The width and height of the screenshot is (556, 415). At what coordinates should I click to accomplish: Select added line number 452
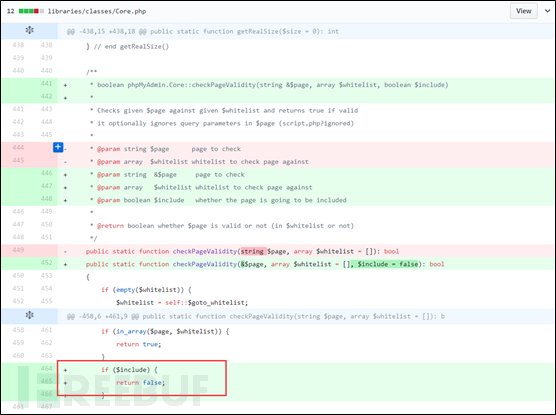coord(46,262)
